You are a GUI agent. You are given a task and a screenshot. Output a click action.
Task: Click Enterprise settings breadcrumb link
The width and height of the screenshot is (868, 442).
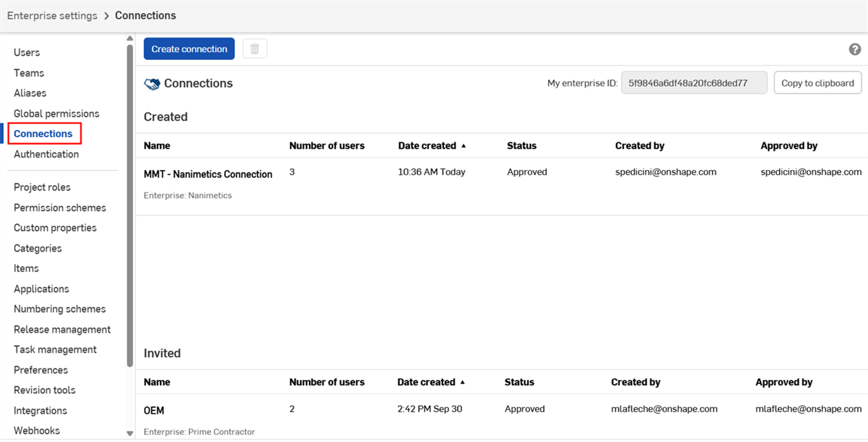52,16
